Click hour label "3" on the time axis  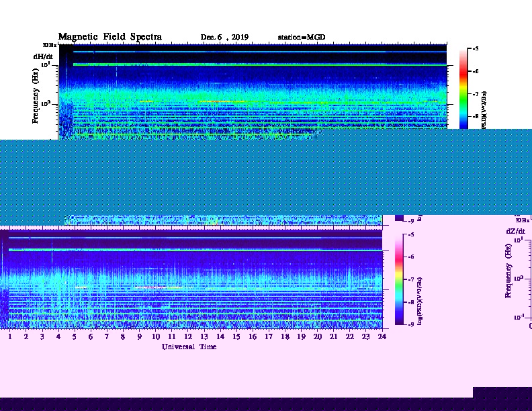[x=42, y=336]
